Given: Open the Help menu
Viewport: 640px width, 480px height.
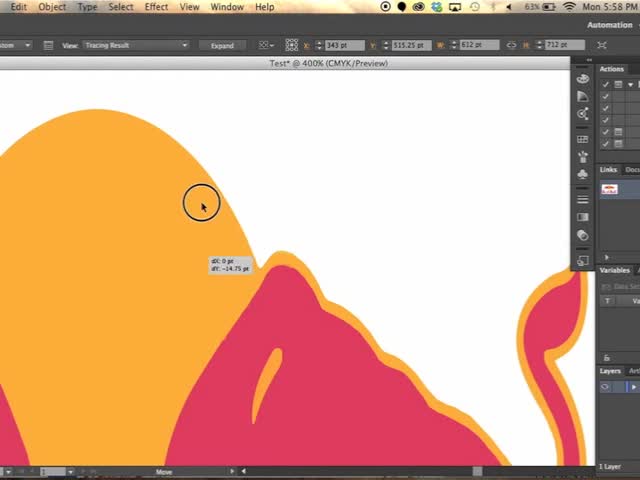Looking at the screenshot, I should (x=264, y=7).
